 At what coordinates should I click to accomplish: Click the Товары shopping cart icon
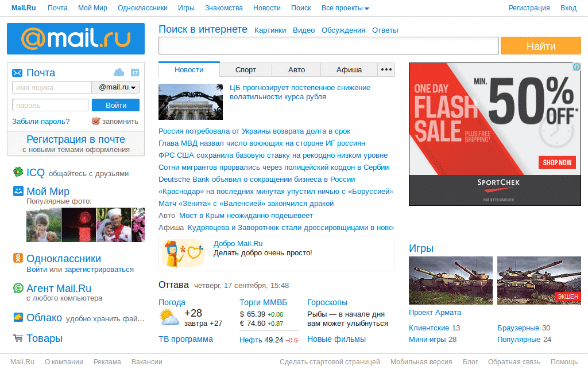coord(18,338)
